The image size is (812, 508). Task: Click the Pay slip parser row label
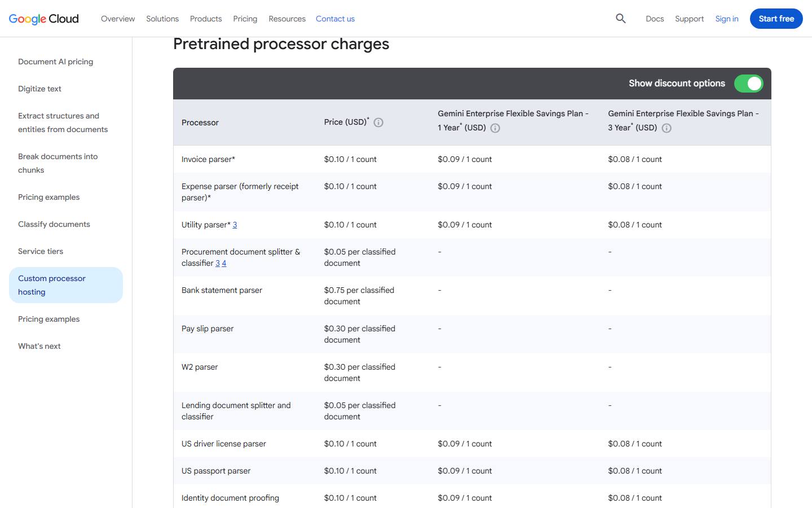208,329
